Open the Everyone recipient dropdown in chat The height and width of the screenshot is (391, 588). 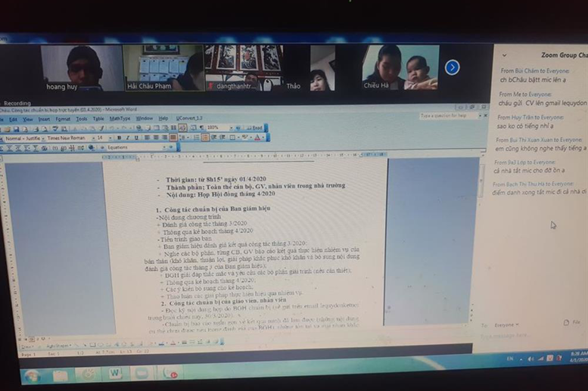[506, 325]
